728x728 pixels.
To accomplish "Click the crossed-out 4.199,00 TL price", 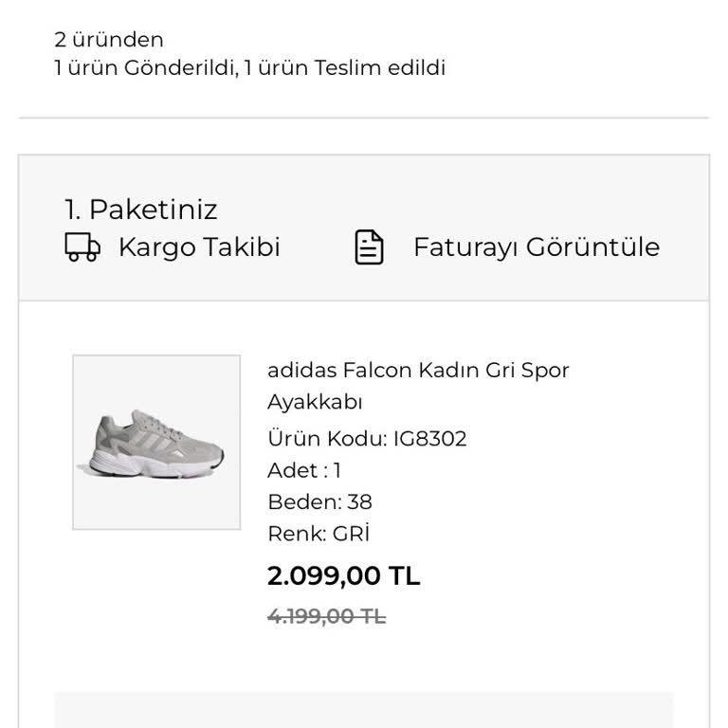I will point(327,616).
